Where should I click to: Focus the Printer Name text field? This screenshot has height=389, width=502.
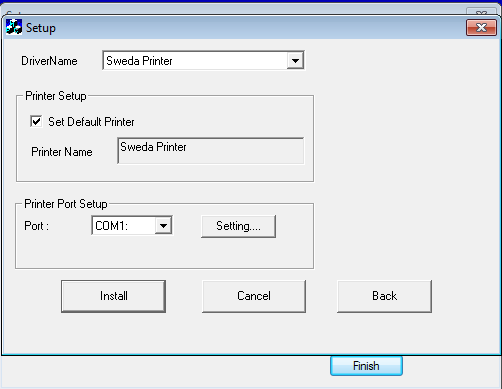pyautogui.click(x=211, y=151)
